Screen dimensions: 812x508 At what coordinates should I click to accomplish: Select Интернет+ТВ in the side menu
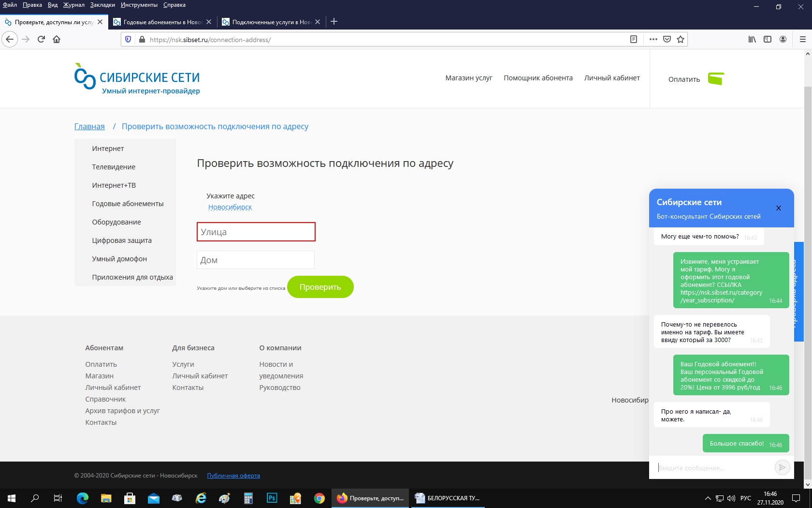pos(114,185)
